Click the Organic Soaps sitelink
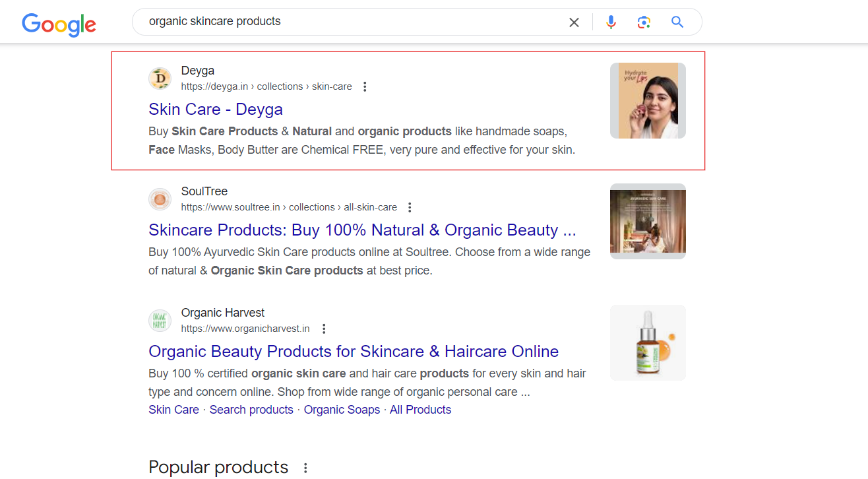Viewport: 868px width, 479px height. click(x=342, y=409)
